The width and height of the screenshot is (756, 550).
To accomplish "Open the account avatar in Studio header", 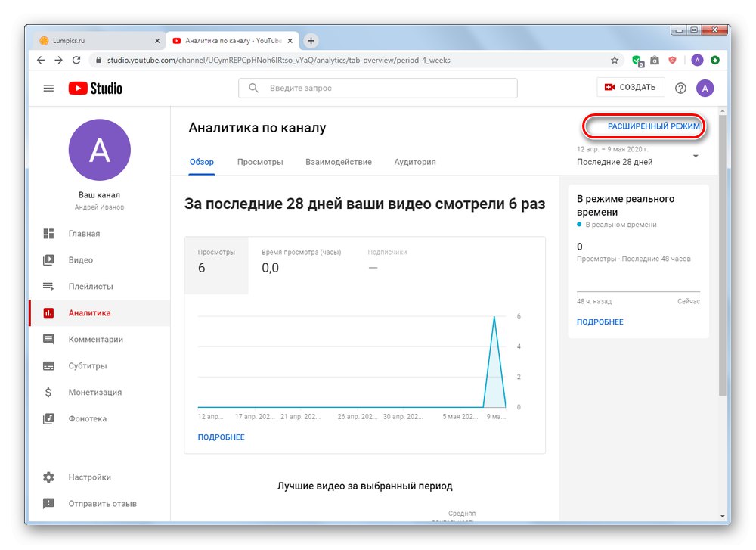I will click(705, 89).
